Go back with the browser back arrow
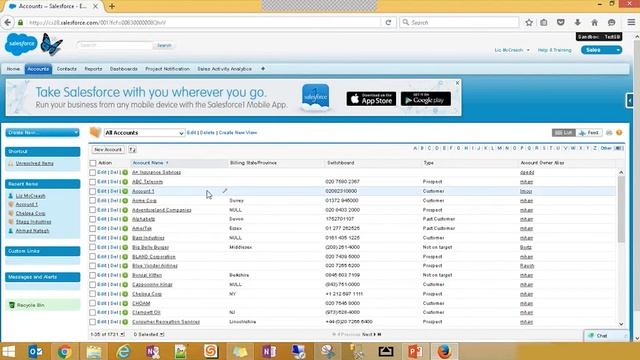The width and height of the screenshot is (640, 360). (x=7, y=22)
